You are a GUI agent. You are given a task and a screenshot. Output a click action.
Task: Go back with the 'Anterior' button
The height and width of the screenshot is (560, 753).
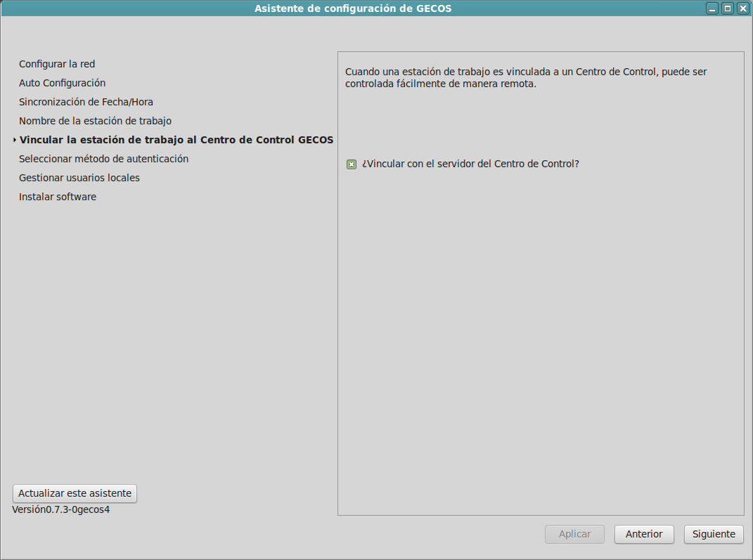[x=643, y=534]
